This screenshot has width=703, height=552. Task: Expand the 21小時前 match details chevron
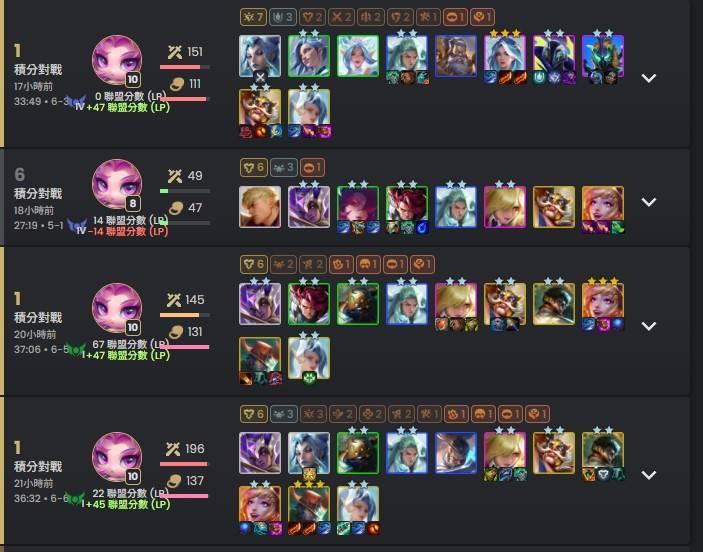(648, 475)
